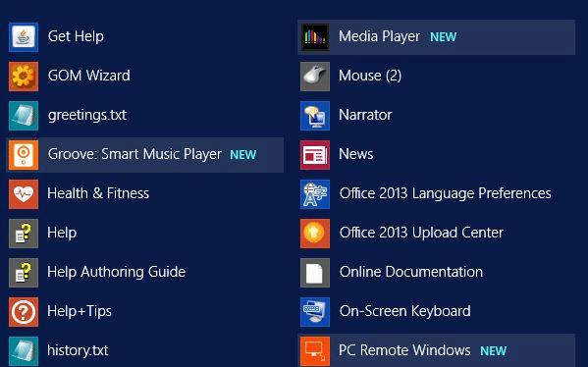This screenshot has width=588, height=367.
Task: Launch Media Player equalizer icon
Action: tap(315, 37)
